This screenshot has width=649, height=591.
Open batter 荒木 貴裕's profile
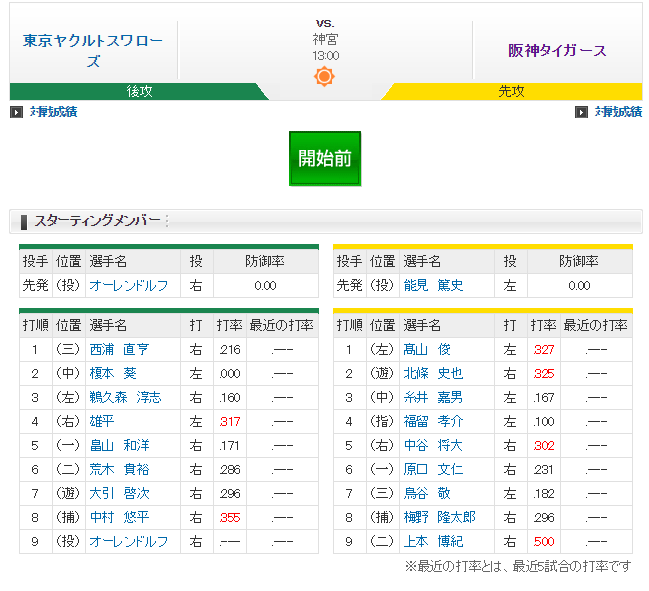pyautogui.click(x=119, y=470)
